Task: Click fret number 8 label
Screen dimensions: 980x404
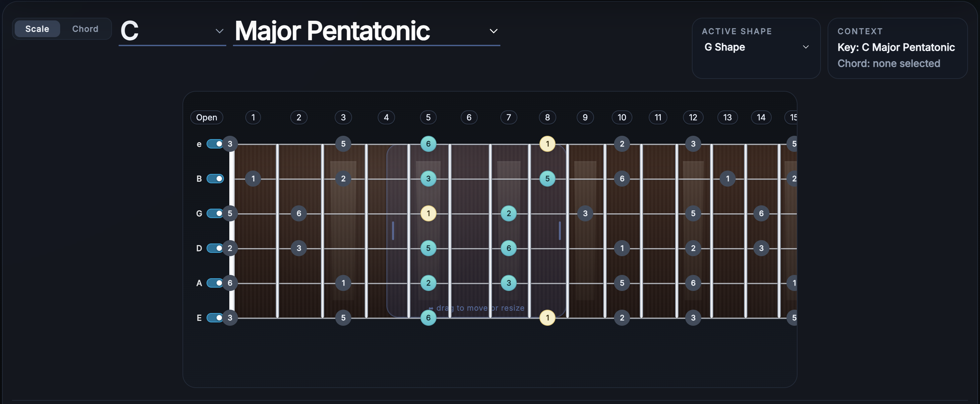Action: pyautogui.click(x=547, y=117)
